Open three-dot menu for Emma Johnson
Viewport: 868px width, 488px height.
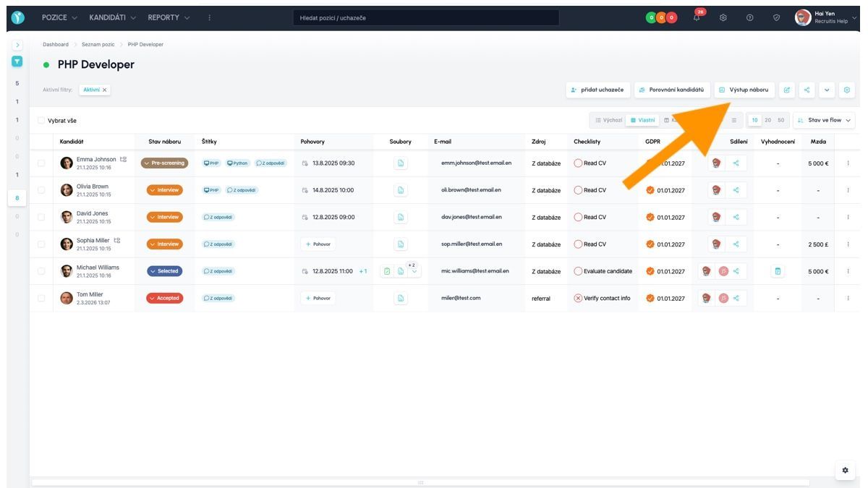tap(848, 163)
